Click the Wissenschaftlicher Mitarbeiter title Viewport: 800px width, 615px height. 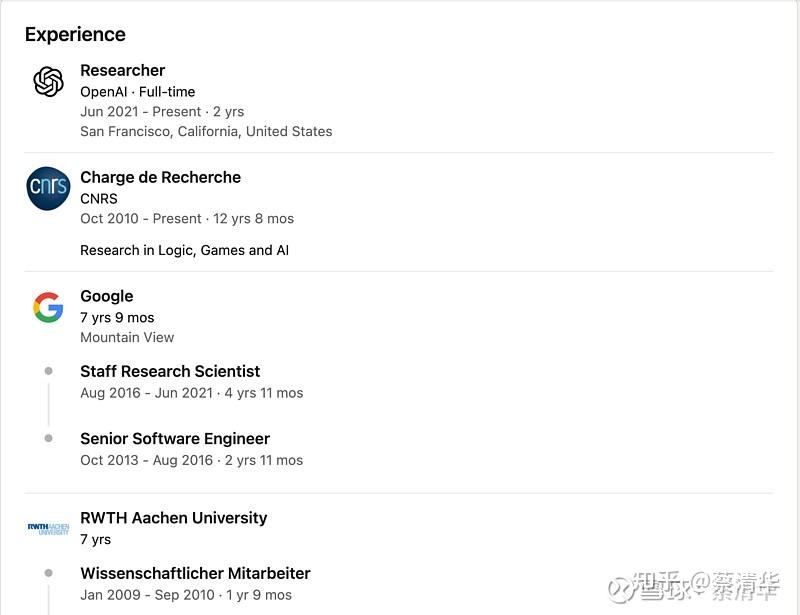[195, 573]
